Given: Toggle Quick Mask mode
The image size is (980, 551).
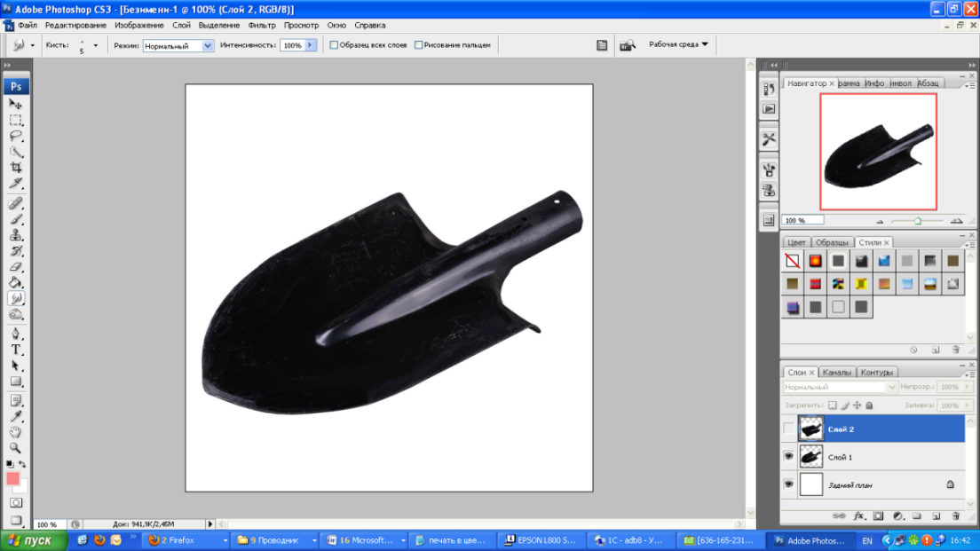Looking at the screenshot, I should click(16, 502).
